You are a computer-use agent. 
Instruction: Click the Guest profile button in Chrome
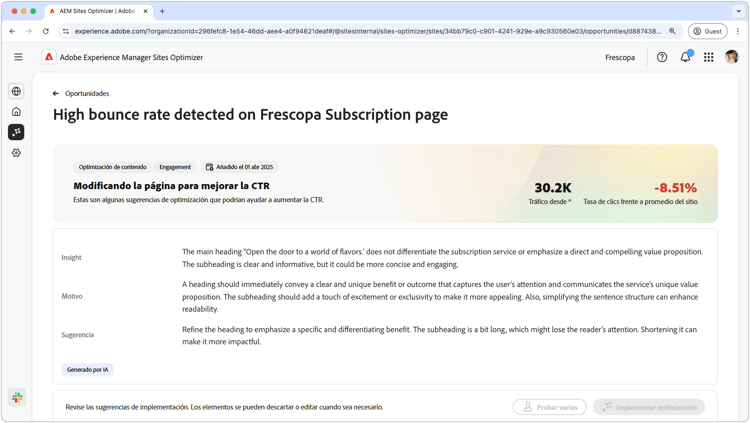[x=707, y=31]
